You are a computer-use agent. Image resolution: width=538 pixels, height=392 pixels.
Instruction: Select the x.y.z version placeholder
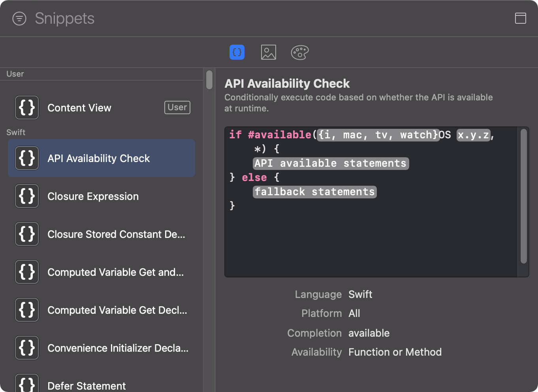473,135
